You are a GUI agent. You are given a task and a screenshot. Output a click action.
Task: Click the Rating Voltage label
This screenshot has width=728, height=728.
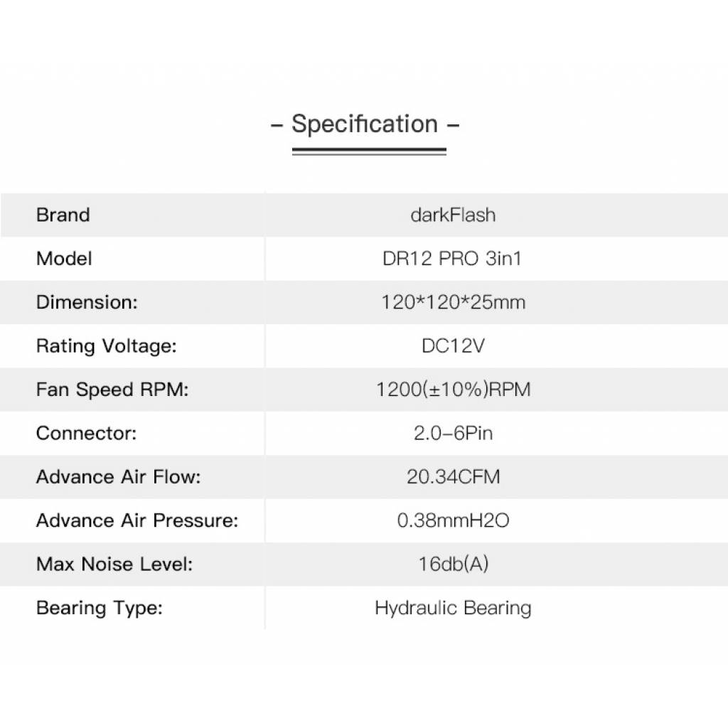tap(106, 346)
